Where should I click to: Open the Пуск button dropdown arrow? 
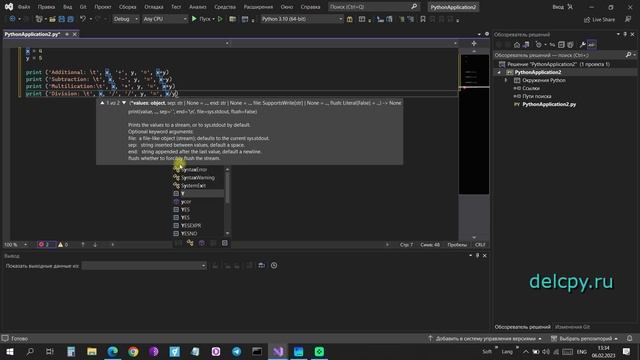pyautogui.click(x=213, y=19)
